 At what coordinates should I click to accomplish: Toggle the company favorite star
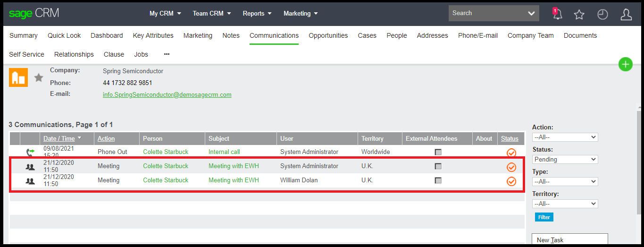pyautogui.click(x=39, y=77)
